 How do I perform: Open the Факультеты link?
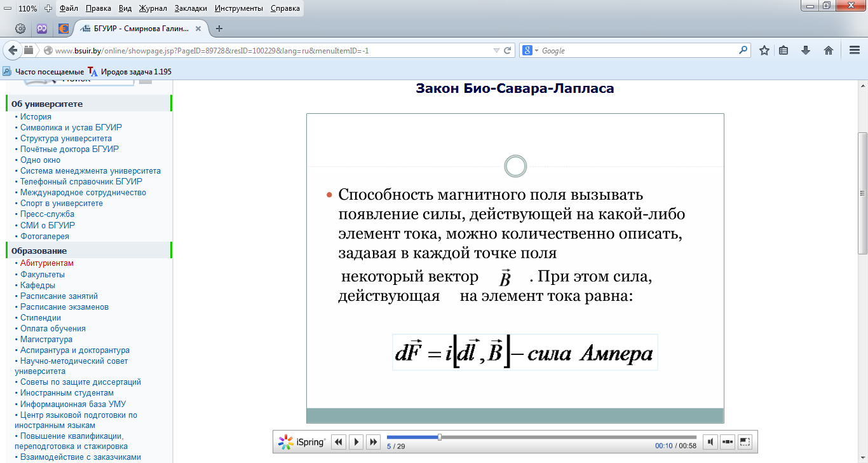(x=43, y=275)
